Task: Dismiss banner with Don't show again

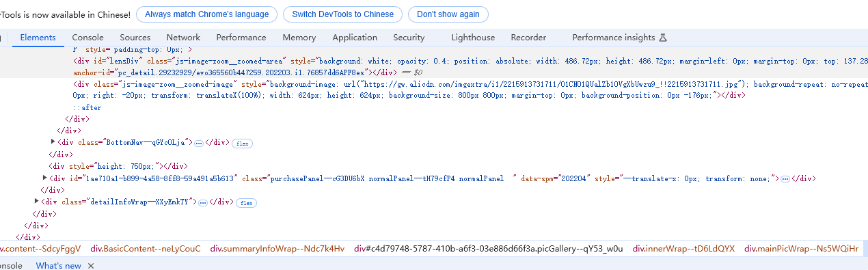Action: tap(448, 14)
